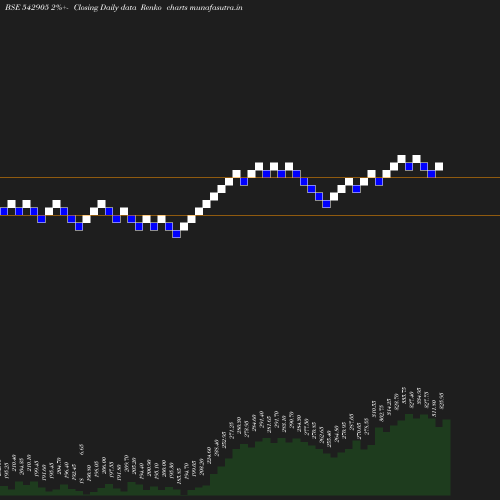Click the "310.55" price label
This screenshot has height=500, width=500.
pos(374,410)
